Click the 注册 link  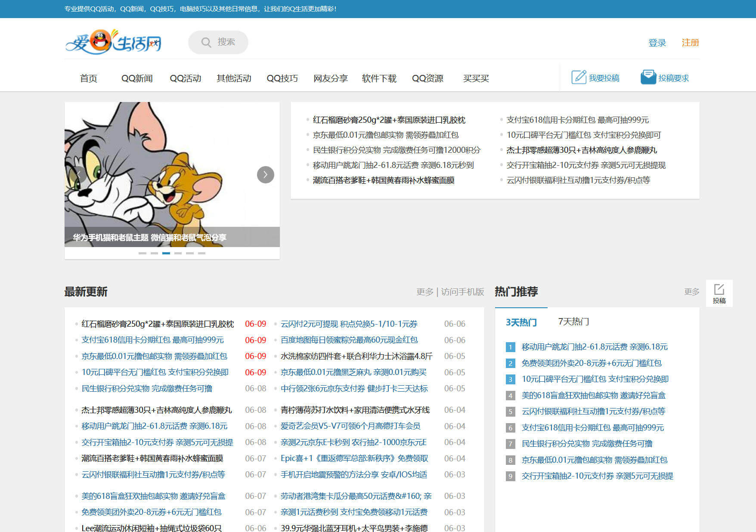point(690,42)
